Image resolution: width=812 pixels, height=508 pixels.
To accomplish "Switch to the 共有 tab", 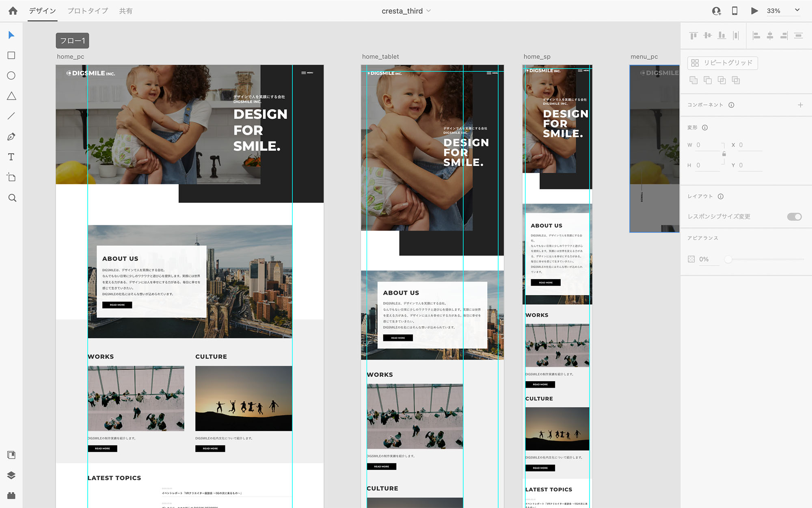I will tap(125, 11).
